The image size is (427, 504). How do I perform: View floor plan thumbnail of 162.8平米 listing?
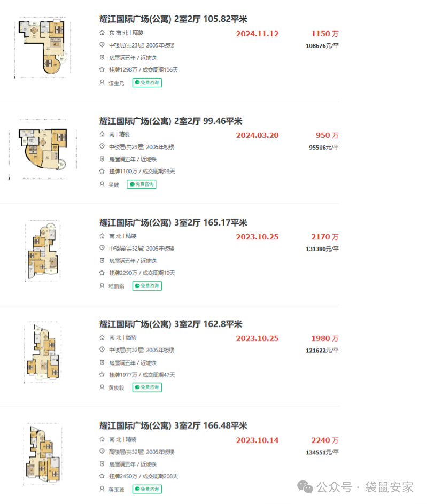point(43,353)
